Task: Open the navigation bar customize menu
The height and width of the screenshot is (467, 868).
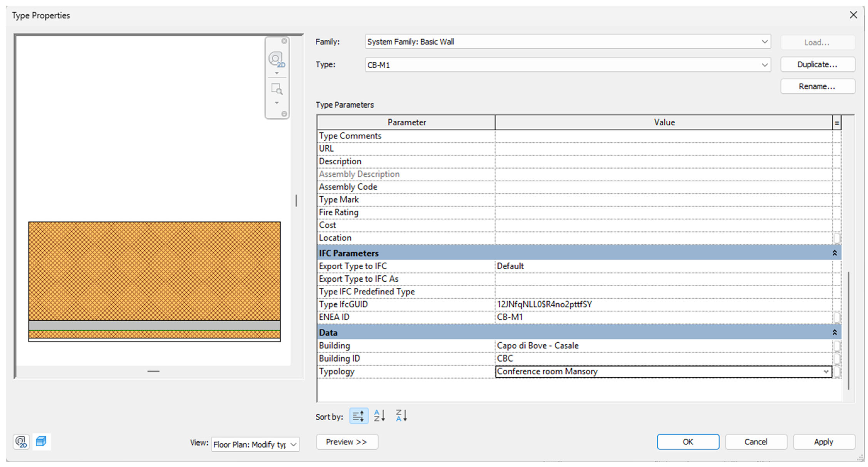Action: [x=284, y=114]
